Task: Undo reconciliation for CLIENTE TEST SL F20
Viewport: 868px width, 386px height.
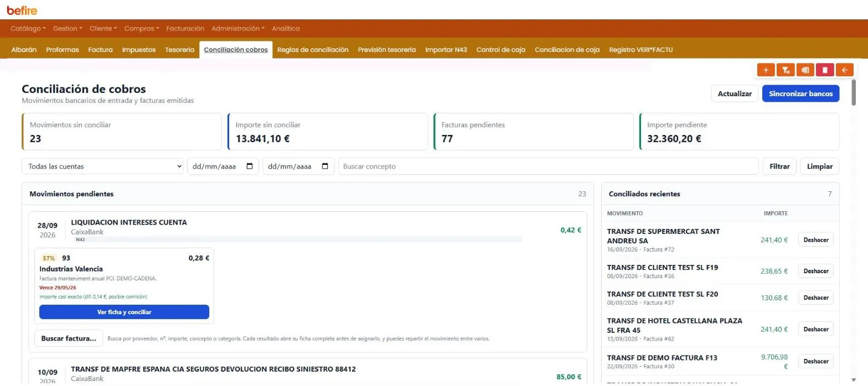Action: (x=816, y=298)
